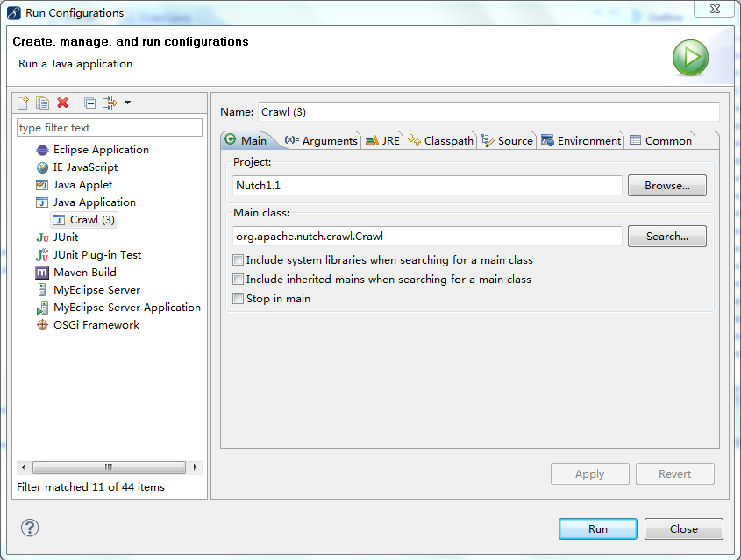Toggle Include inherited mains checkbox
Viewport: 741px width, 560px height.
[x=239, y=280]
